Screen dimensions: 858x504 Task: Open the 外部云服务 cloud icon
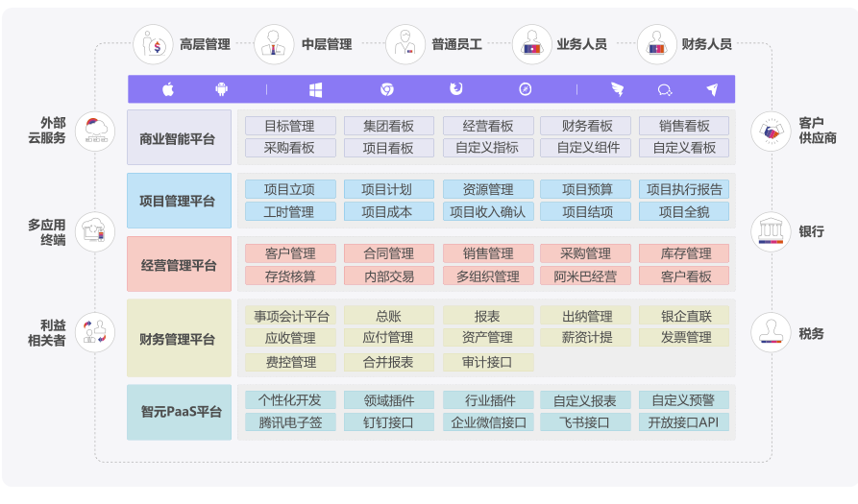pos(94,131)
